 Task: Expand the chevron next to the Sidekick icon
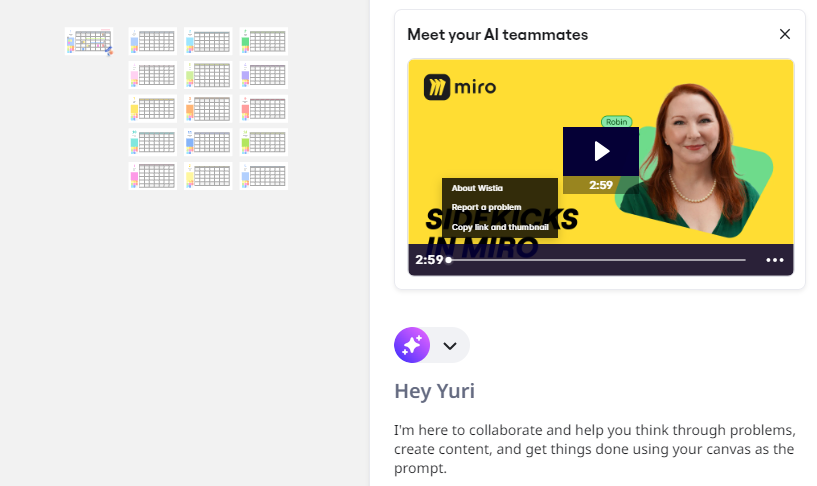coord(450,345)
